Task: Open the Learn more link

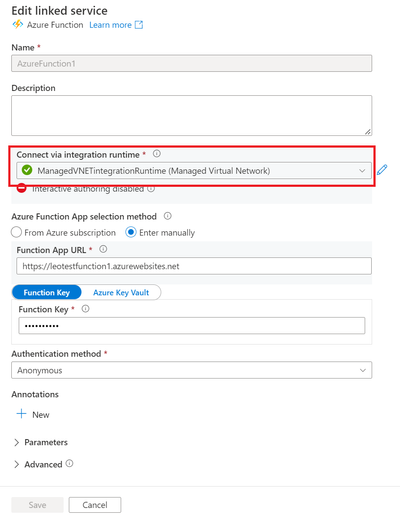Action: click(110, 25)
